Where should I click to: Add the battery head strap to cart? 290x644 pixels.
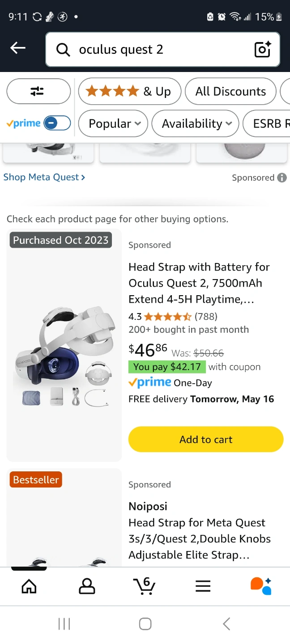[206, 439]
